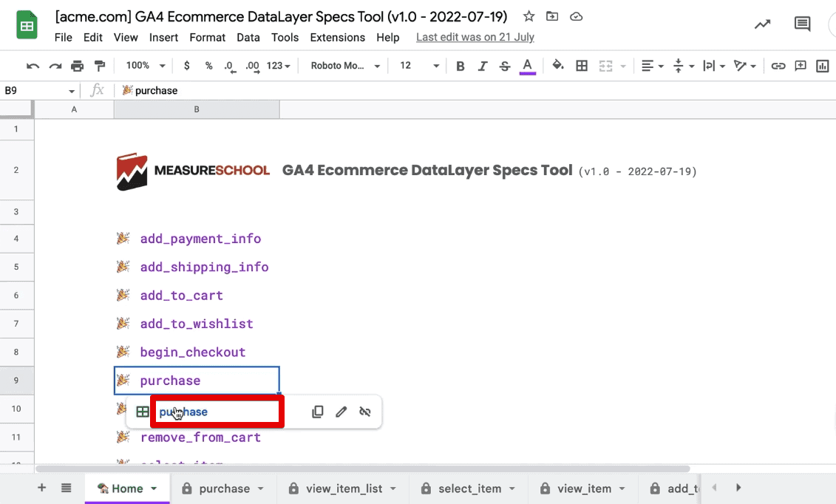Edit the purchase link with the pencil icon
Viewport: 836px width, 504px height.
click(x=341, y=412)
